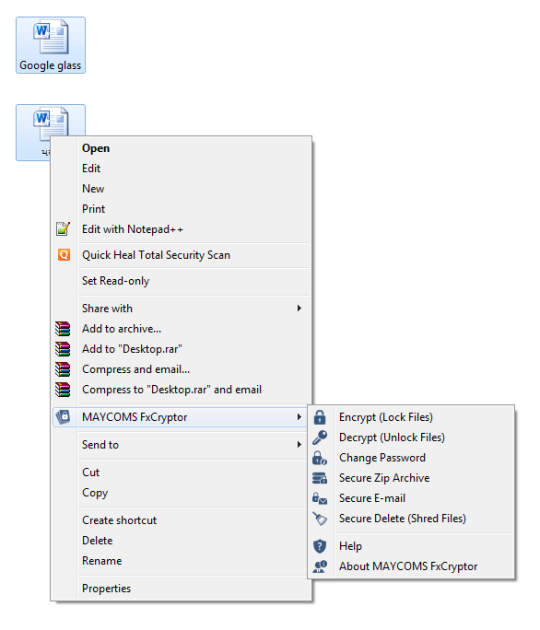The width and height of the screenshot is (540, 630).
Task: Choose Add to archive...
Action: tap(182, 329)
